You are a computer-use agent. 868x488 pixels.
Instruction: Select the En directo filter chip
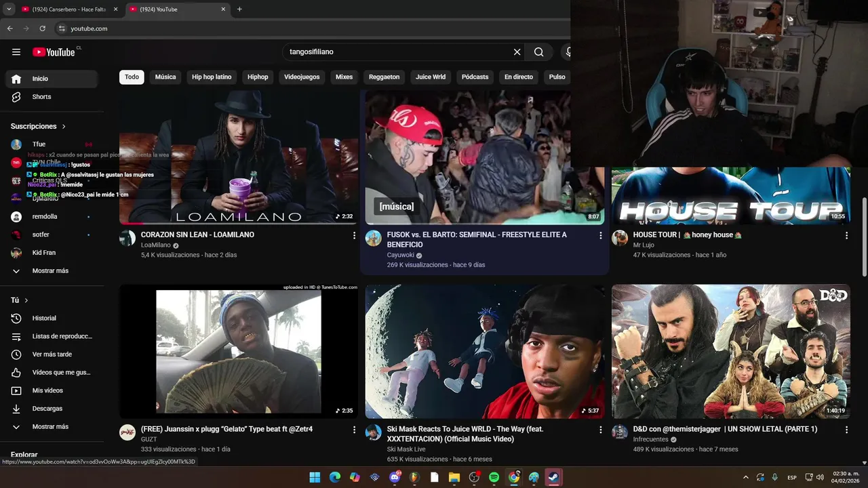point(519,77)
